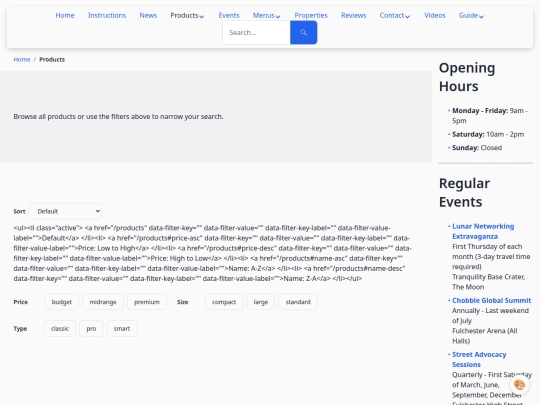Viewport: 540px width, 405px height.
Task: Click the Sort label text
Action: point(19,211)
